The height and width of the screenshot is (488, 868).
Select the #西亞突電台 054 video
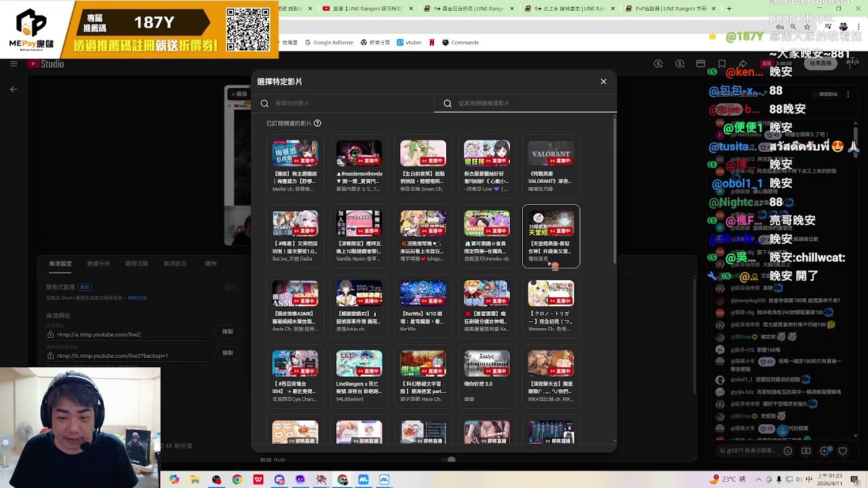[x=295, y=376]
